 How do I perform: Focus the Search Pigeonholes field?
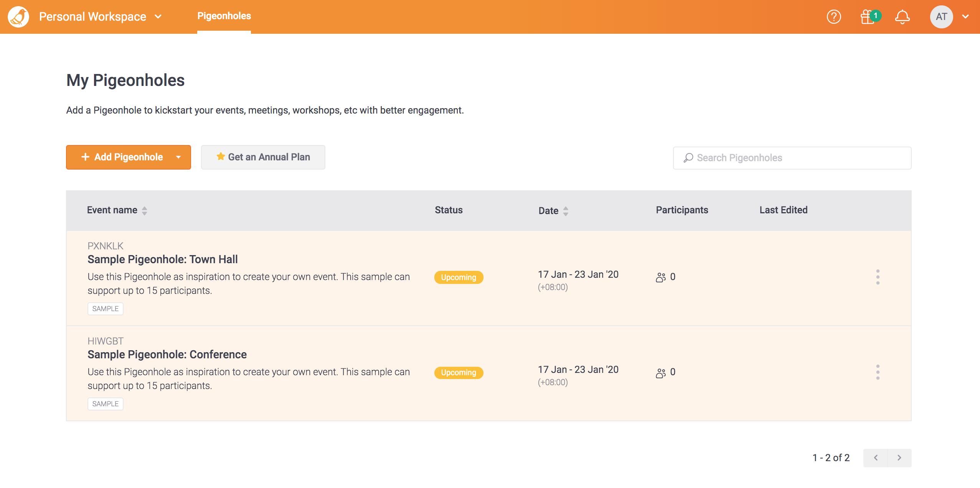click(x=792, y=158)
